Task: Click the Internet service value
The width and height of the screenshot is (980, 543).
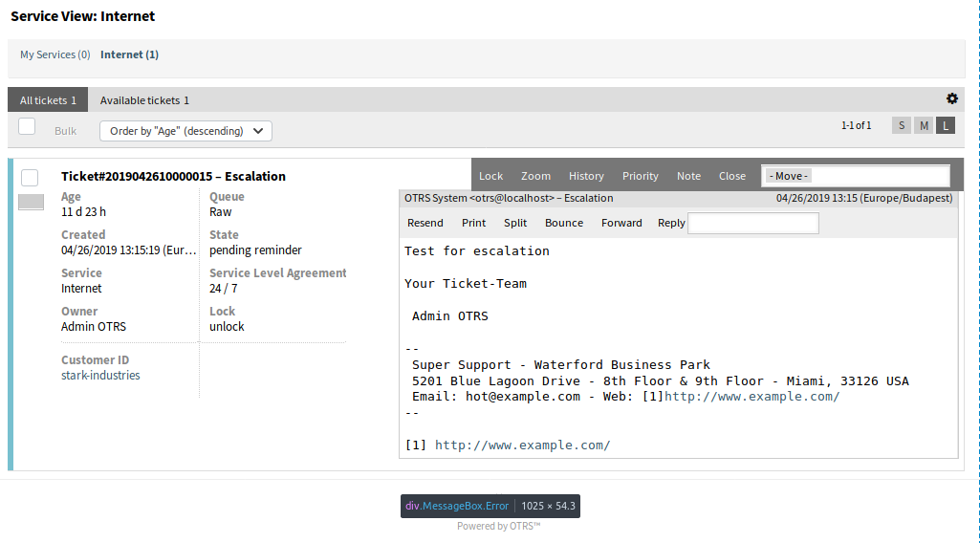Action: tap(81, 288)
